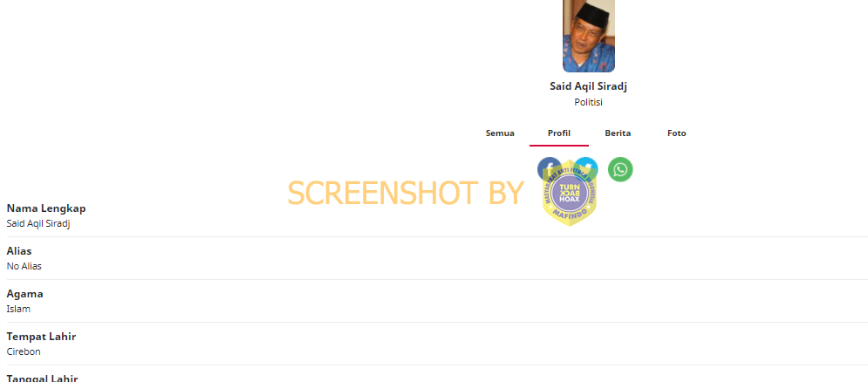View the Foto tab
Viewport: 868px width, 382px height.
(x=676, y=133)
